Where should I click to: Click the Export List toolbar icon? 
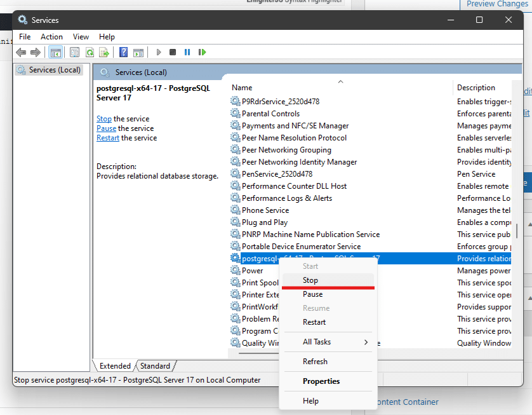tap(104, 52)
